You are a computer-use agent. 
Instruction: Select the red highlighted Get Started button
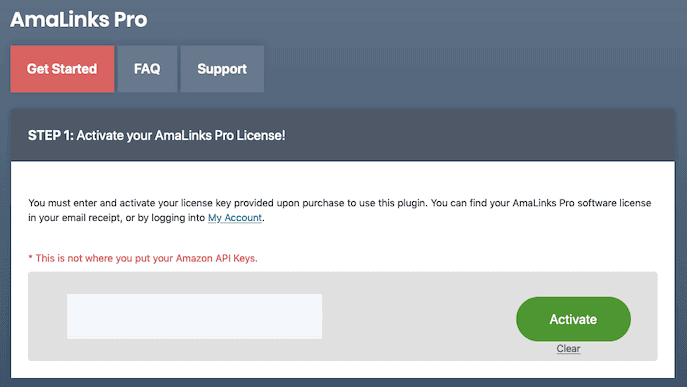pos(62,69)
